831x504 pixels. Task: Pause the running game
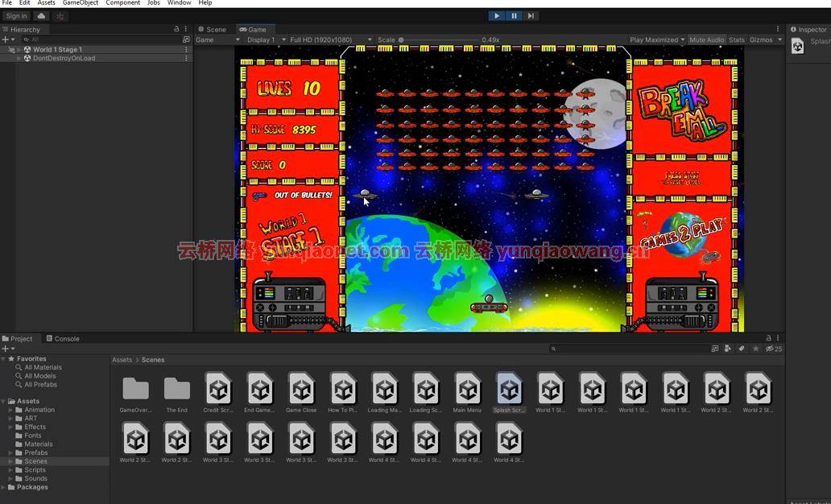pyautogui.click(x=514, y=16)
